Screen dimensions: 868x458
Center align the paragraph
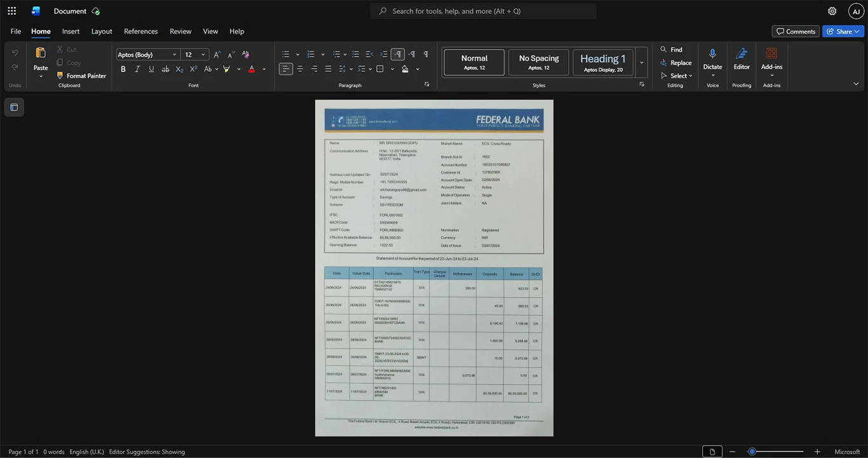[300, 69]
